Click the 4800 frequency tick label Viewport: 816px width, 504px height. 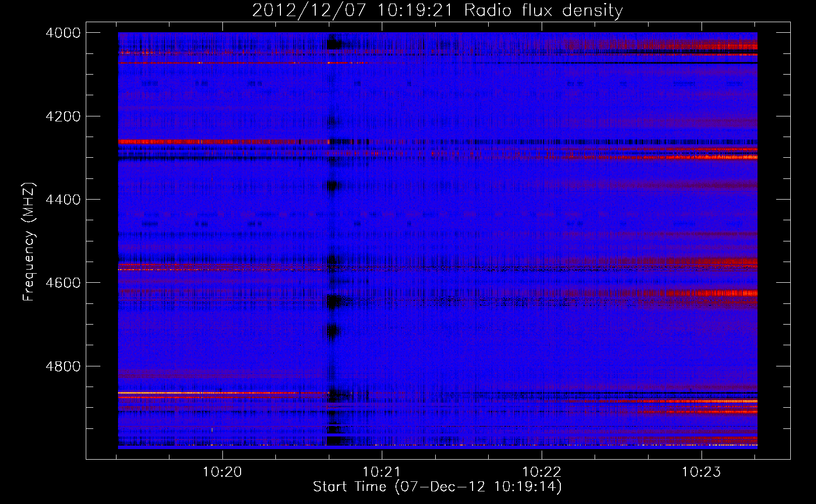pos(63,366)
